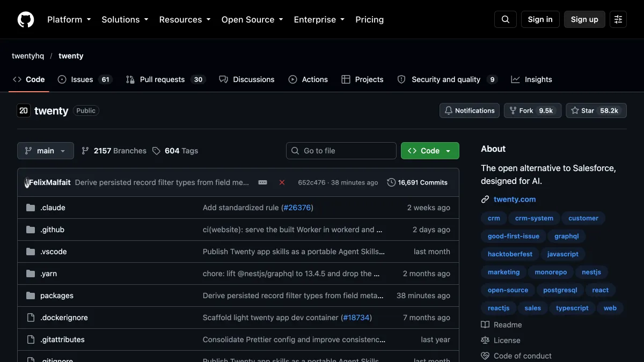Viewport: 644px width, 362px height.
Task: Click the history clock icon near Commits
Action: coord(391,182)
